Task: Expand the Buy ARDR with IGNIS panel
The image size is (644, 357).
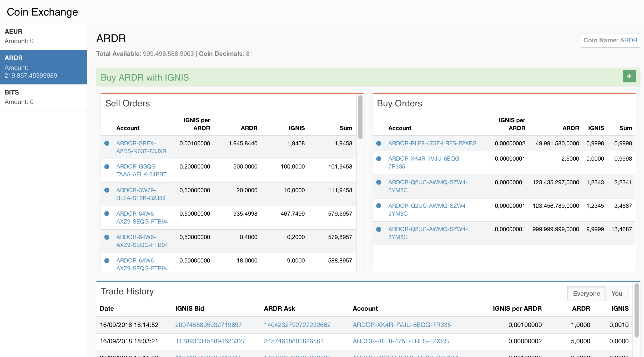Action: [x=145, y=77]
